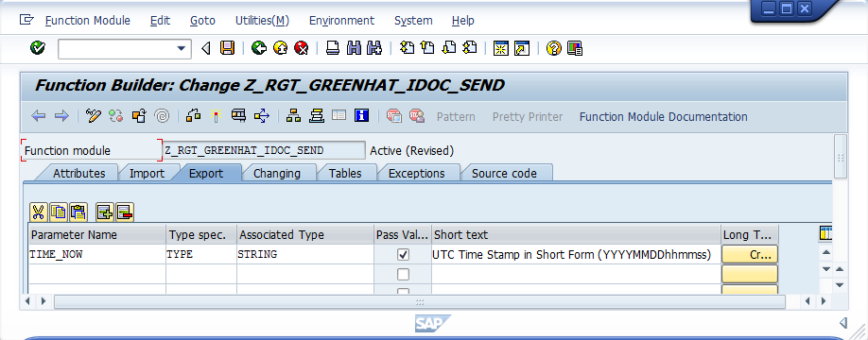868x340 pixels.
Task: Switch to the Import tab
Action: [x=147, y=173]
